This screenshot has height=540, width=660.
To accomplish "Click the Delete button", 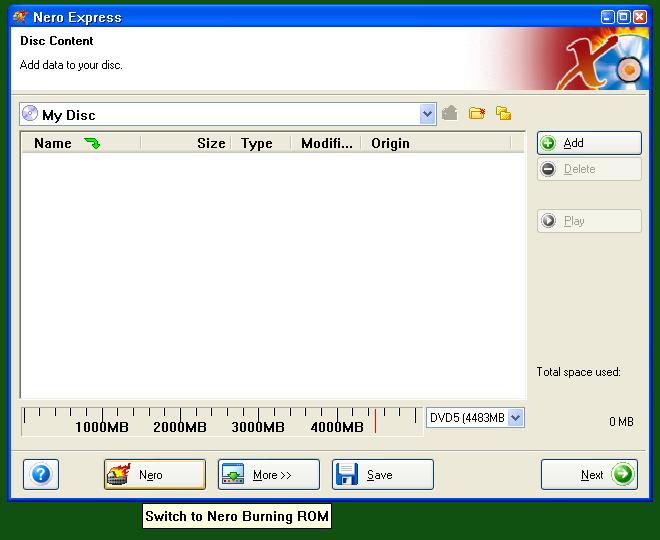I will coord(589,169).
